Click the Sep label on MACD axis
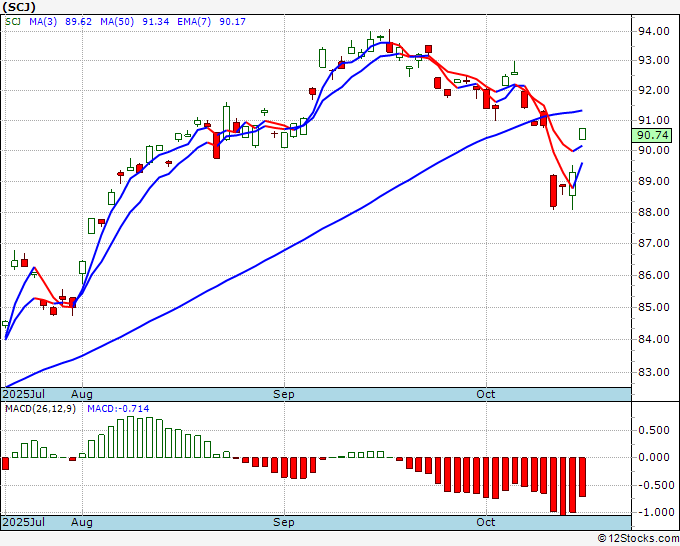The height and width of the screenshot is (546, 680). pos(284,522)
